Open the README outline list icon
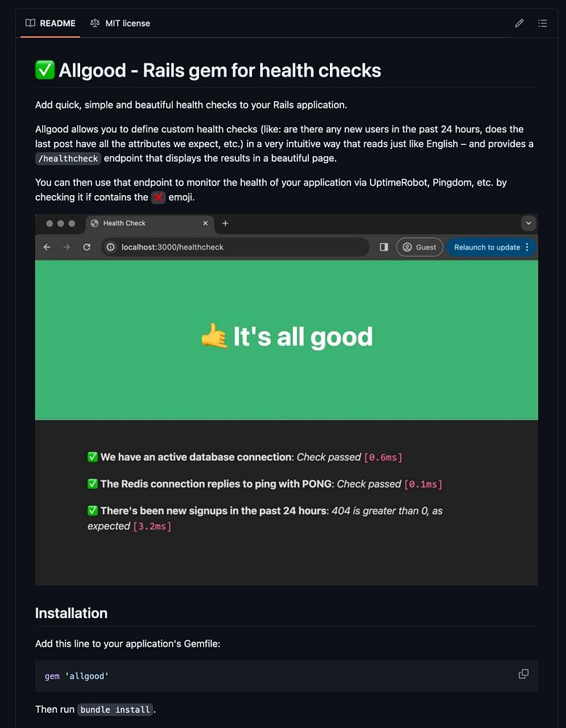This screenshot has width=566, height=728. (x=542, y=23)
